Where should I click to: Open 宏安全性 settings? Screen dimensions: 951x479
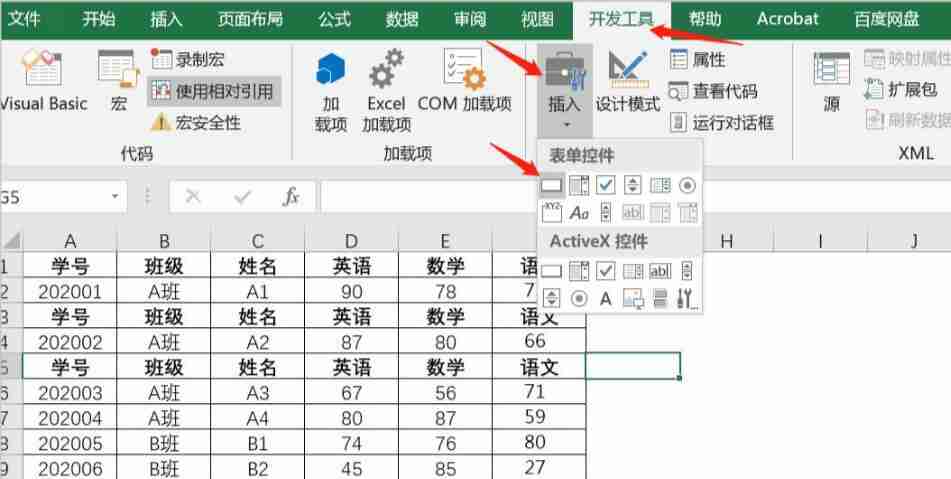tap(195, 123)
